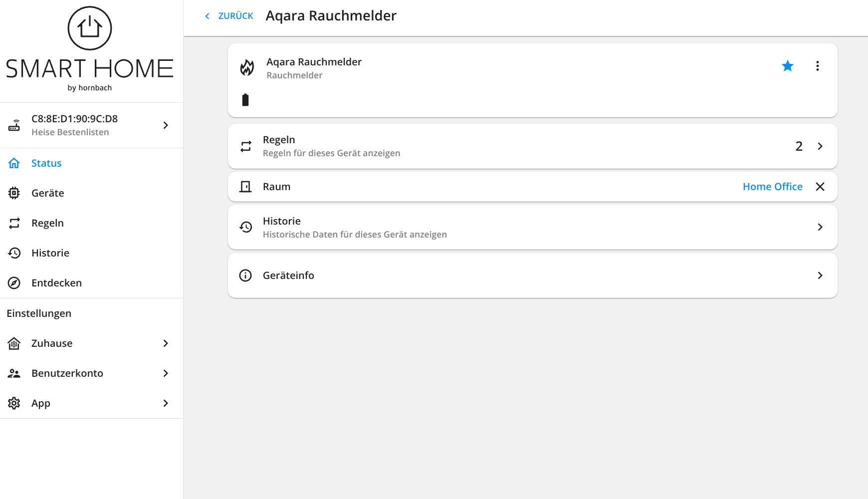Click the battery status icon
The height and width of the screenshot is (499, 868).
click(x=245, y=100)
